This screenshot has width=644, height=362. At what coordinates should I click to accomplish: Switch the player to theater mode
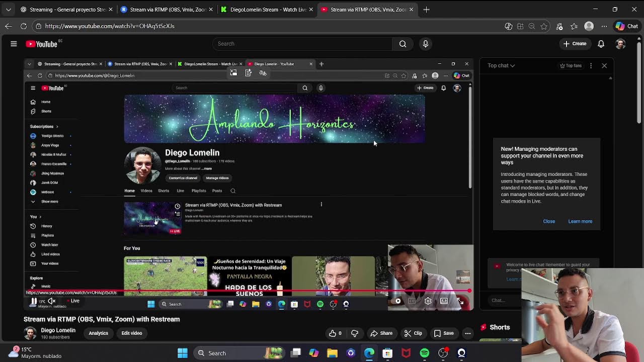point(444,301)
